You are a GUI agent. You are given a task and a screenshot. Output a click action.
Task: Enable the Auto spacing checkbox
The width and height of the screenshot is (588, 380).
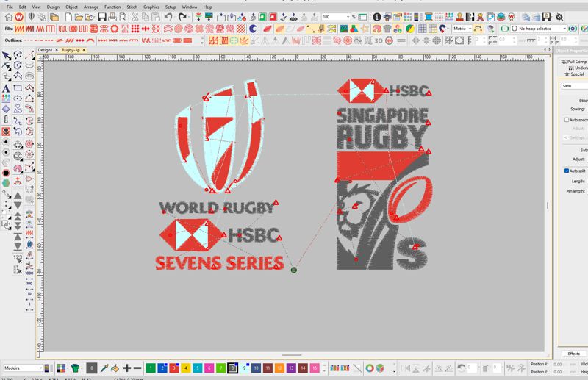point(567,120)
